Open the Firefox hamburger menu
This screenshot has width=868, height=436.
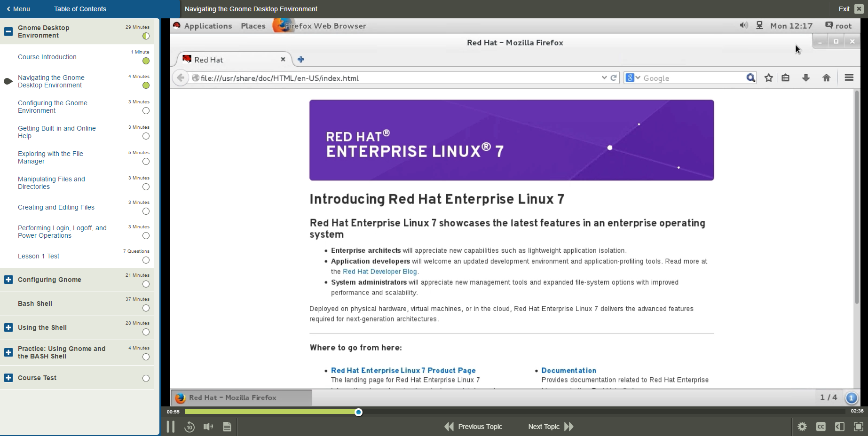pyautogui.click(x=849, y=78)
